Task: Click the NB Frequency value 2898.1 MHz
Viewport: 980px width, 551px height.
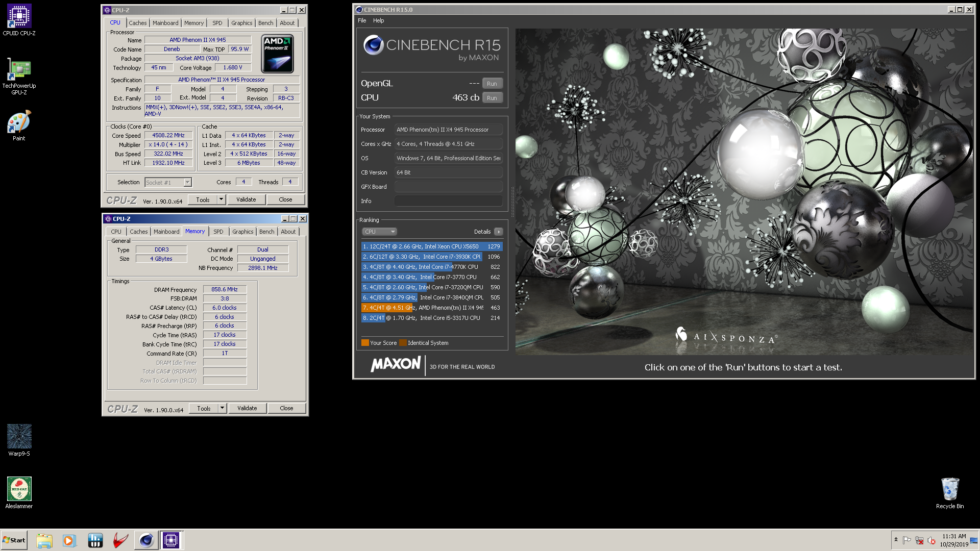Action: tap(263, 268)
